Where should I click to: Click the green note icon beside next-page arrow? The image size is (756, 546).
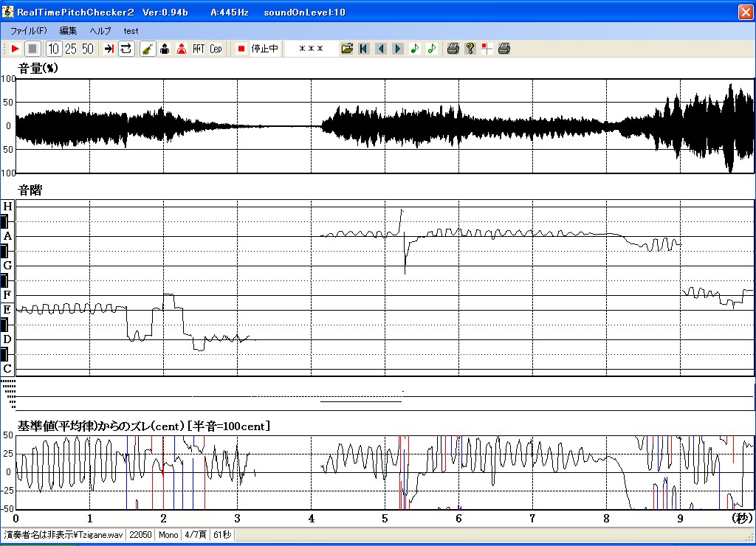[x=415, y=49]
